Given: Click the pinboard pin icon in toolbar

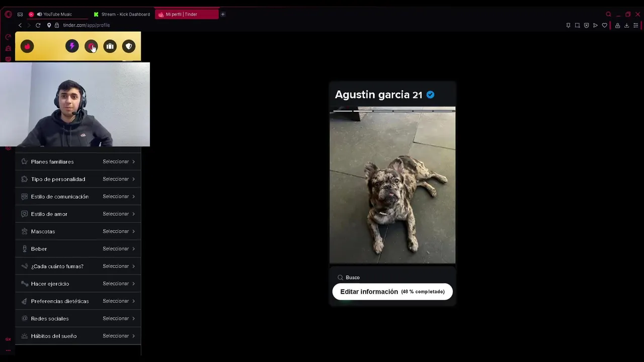Looking at the screenshot, I should pyautogui.click(x=568, y=25).
